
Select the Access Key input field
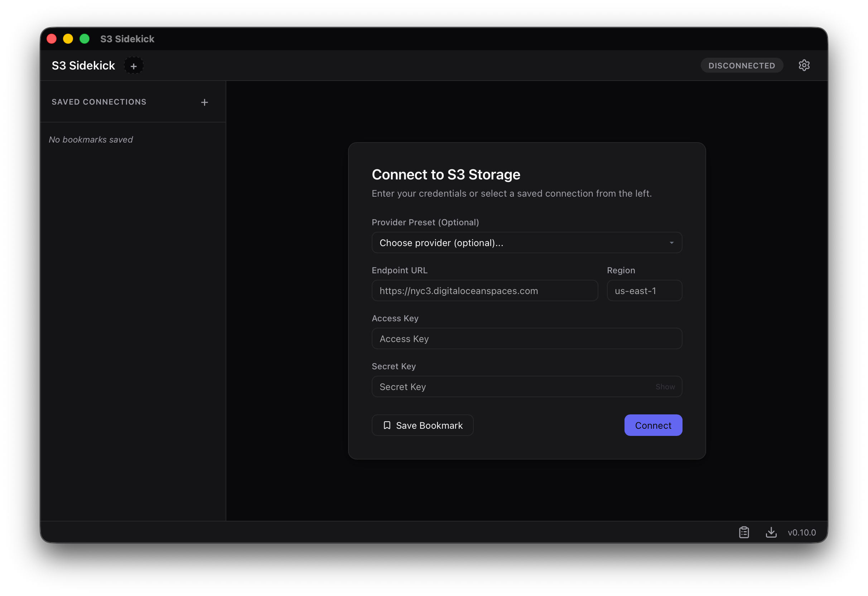pos(527,338)
